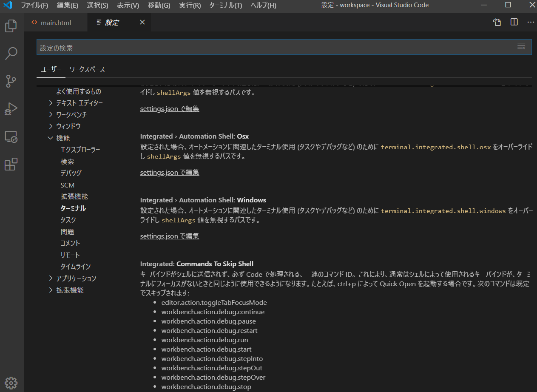This screenshot has width=537, height=392.
Task: Open the Source Control view
Action: click(11, 81)
